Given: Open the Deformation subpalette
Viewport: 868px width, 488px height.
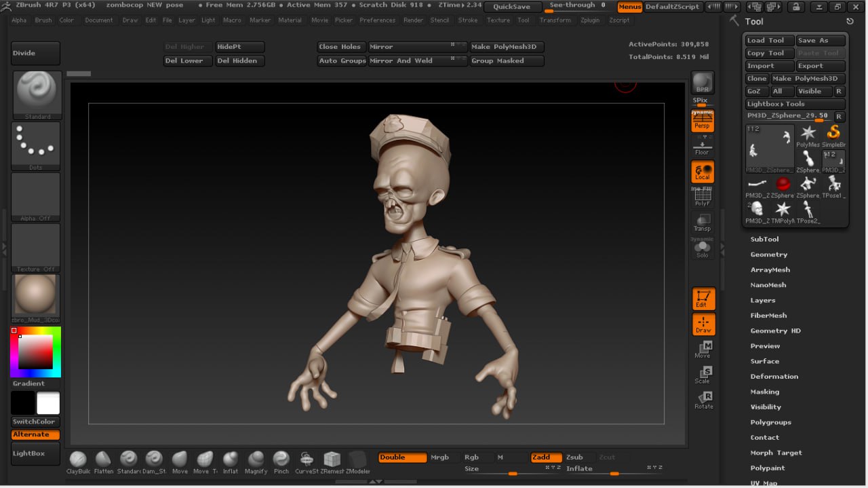Looking at the screenshot, I should [x=774, y=376].
